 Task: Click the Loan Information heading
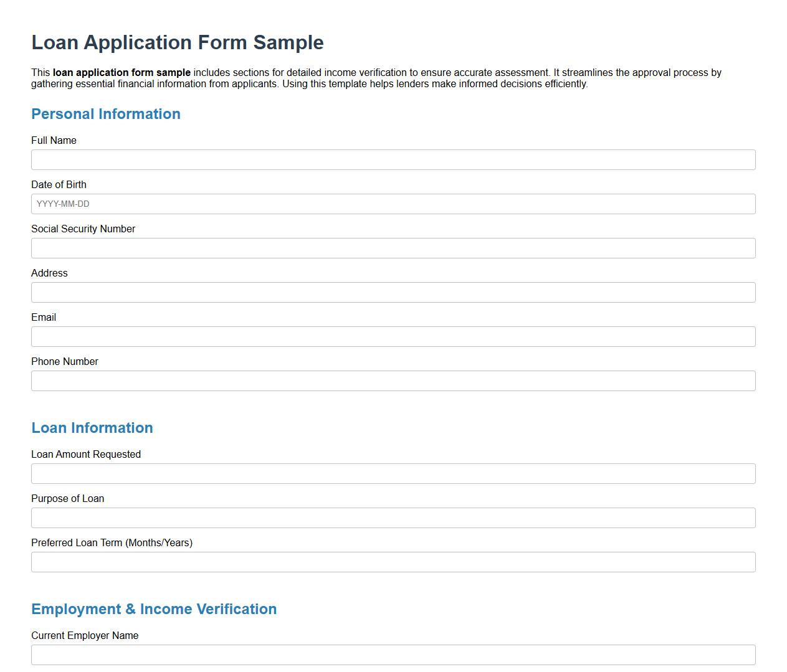(92, 428)
